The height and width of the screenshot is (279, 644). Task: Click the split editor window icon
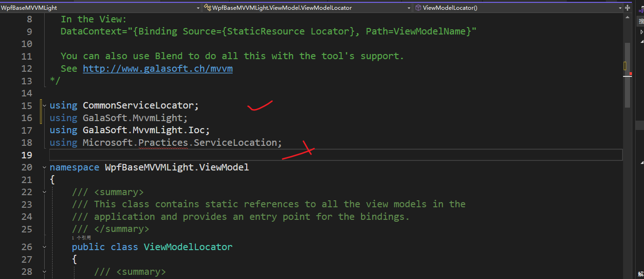(628, 7)
